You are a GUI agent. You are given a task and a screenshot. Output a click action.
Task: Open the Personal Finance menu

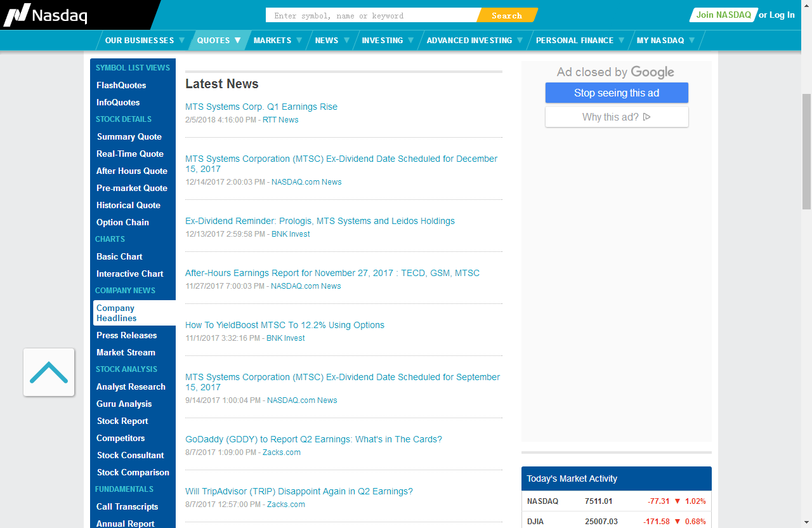[575, 40]
